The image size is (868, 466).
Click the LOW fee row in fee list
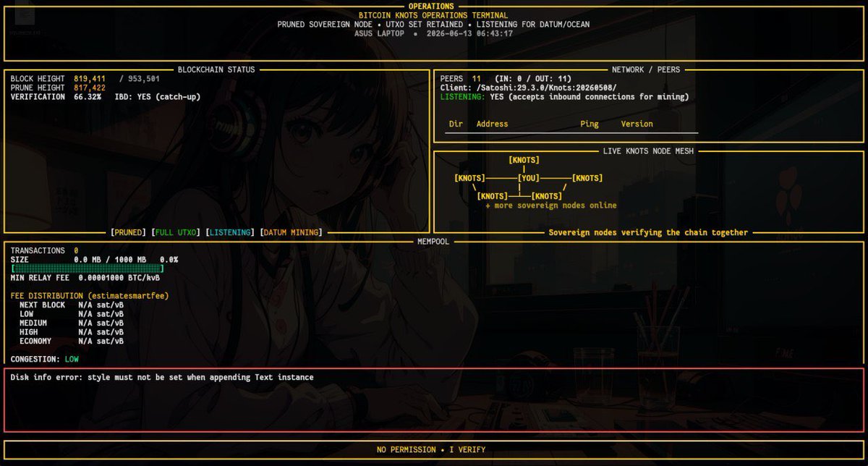point(72,314)
